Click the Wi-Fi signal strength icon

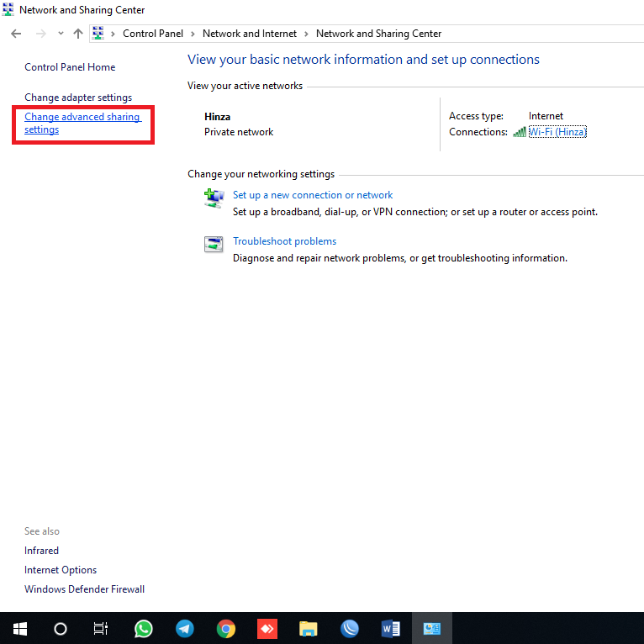click(520, 132)
